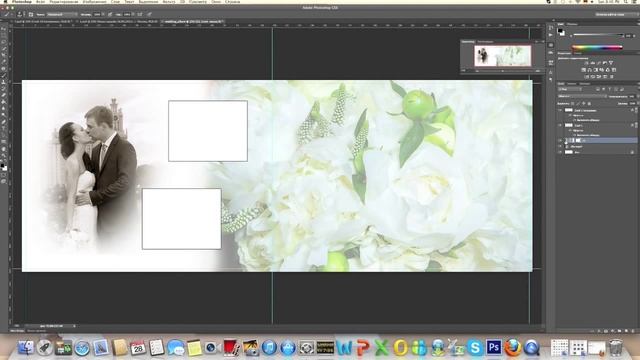Toggle filter for pixel layers
Image resolution: width=640 pixels, height=360 pixels.
598,89
